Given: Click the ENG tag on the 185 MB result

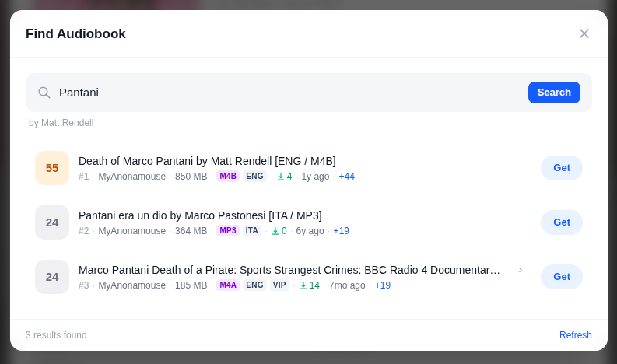Looking at the screenshot, I should click(254, 285).
